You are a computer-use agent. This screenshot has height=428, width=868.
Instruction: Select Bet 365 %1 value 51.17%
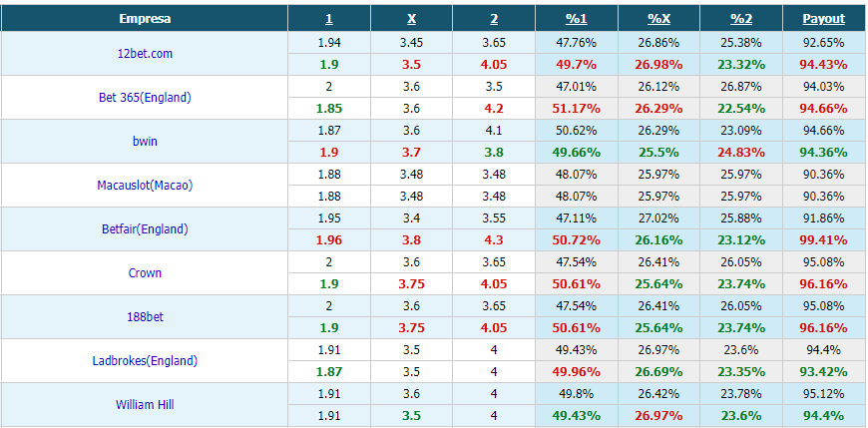(x=576, y=109)
